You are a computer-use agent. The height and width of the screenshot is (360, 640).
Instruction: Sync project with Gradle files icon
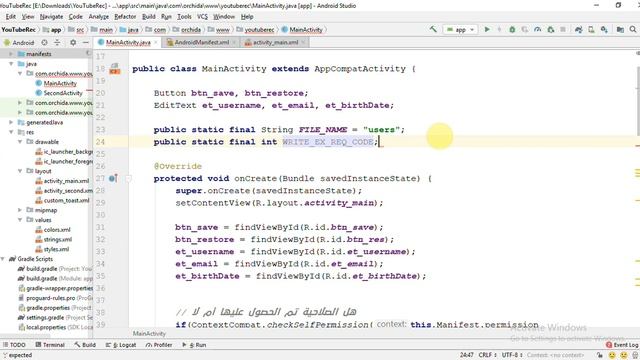coord(578,29)
